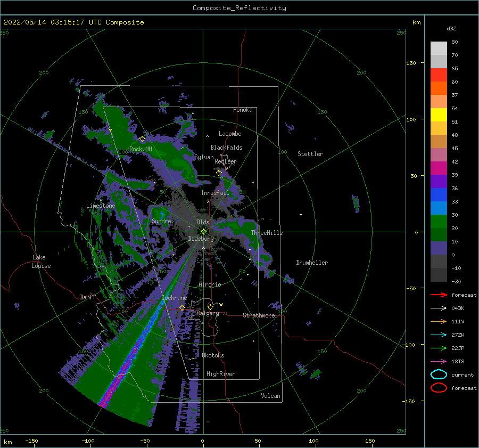Pick the 20-30 dBZ green swatch
479x448 pixels.
coord(439,221)
